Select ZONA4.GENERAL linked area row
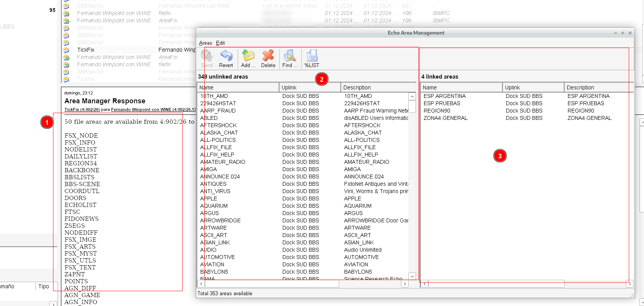The image size is (644, 306). pos(445,118)
